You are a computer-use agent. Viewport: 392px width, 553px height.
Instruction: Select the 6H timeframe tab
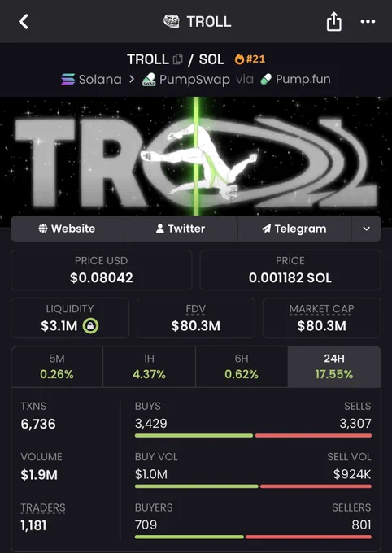pos(242,367)
